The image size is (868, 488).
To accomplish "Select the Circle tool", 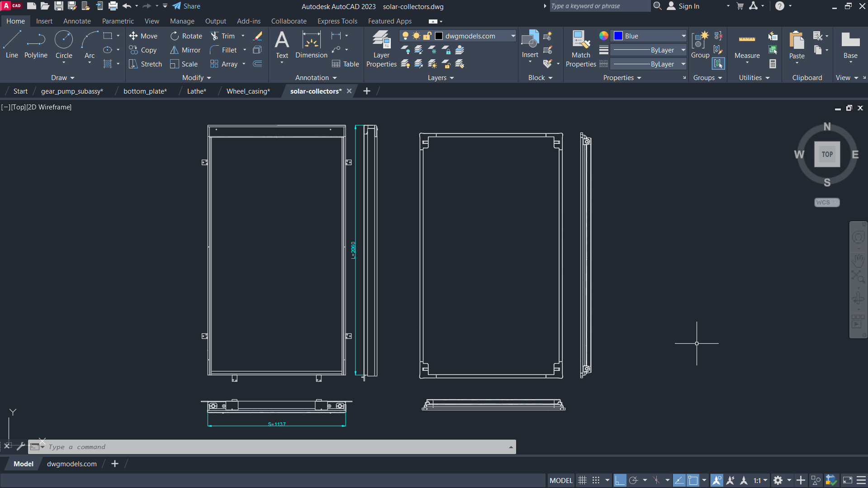I will (64, 45).
